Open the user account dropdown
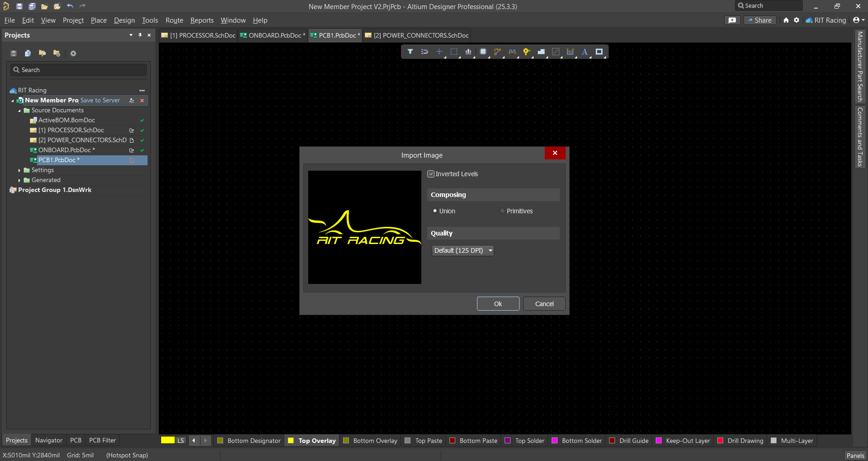This screenshot has height=461, width=868. tap(858, 20)
